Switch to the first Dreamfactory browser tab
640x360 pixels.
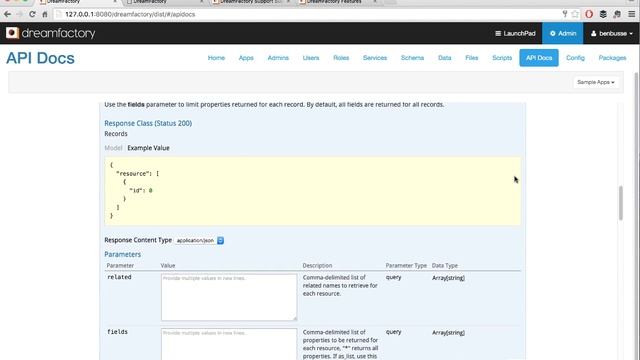[x=78, y=2]
